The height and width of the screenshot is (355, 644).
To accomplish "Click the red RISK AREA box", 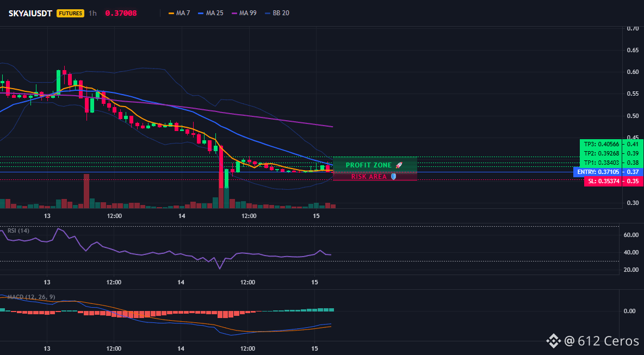I will (x=375, y=177).
